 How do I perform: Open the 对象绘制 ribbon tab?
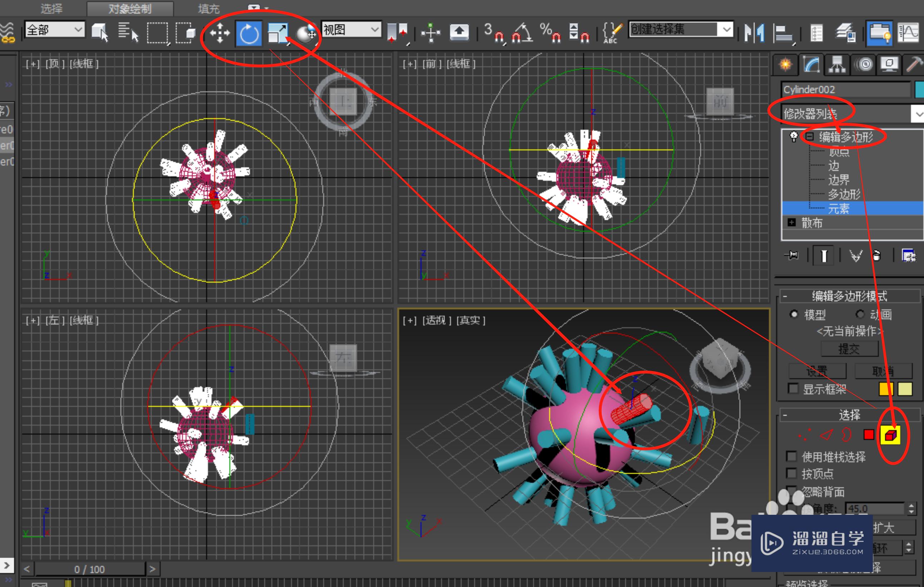pyautogui.click(x=130, y=9)
